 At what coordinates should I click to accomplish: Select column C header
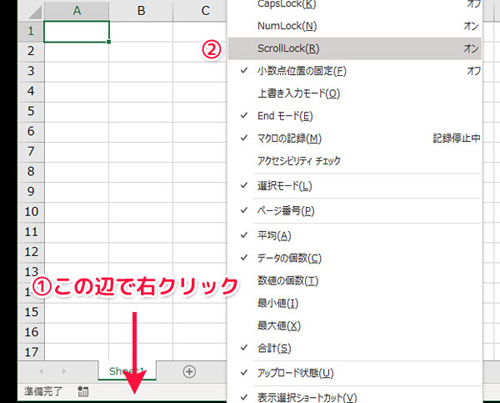201,11
